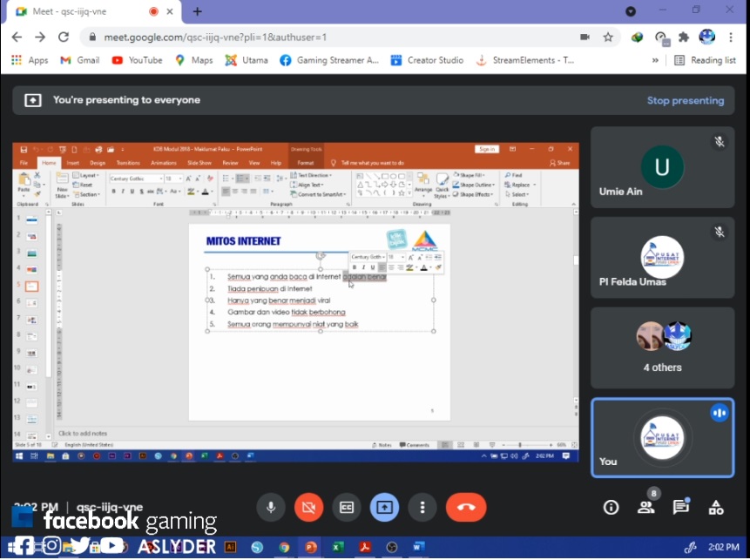Toggle closed captions in Meet
The image size is (750, 560).
pyautogui.click(x=347, y=508)
